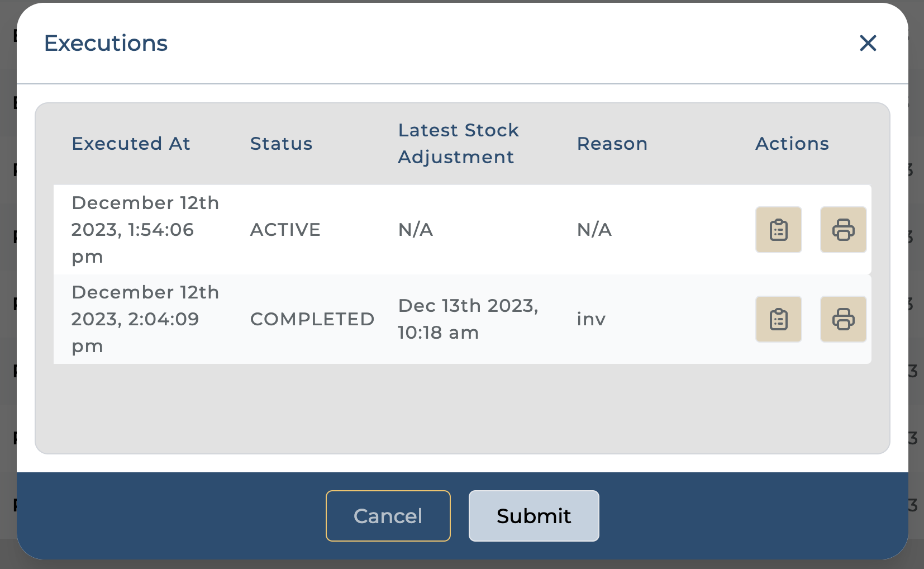Select the Dec 13th 2023 adjustment cell
Viewport: 924px width, 569px height.
pyautogui.click(x=468, y=319)
